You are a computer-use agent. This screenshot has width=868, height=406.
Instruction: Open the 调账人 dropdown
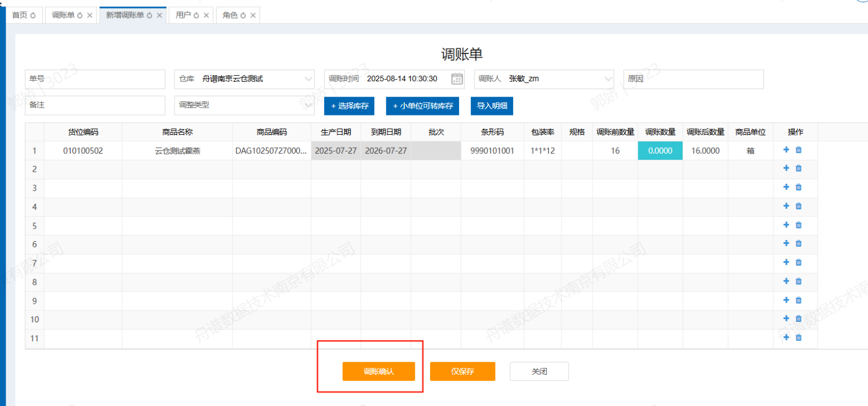607,79
